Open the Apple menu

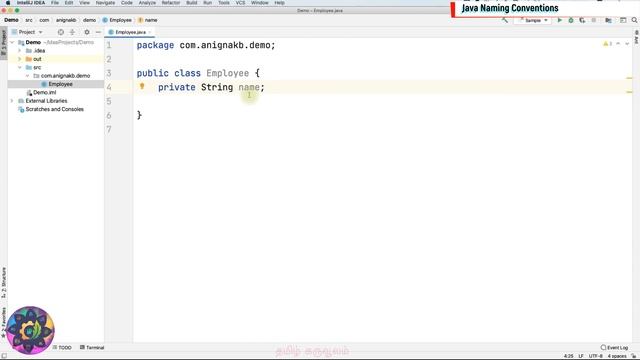(x=8, y=3)
